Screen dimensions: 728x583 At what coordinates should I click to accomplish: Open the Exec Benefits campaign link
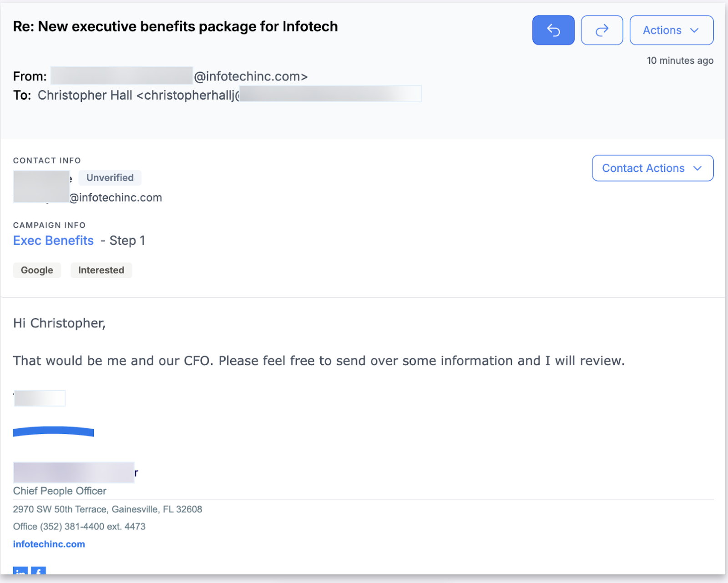(53, 241)
